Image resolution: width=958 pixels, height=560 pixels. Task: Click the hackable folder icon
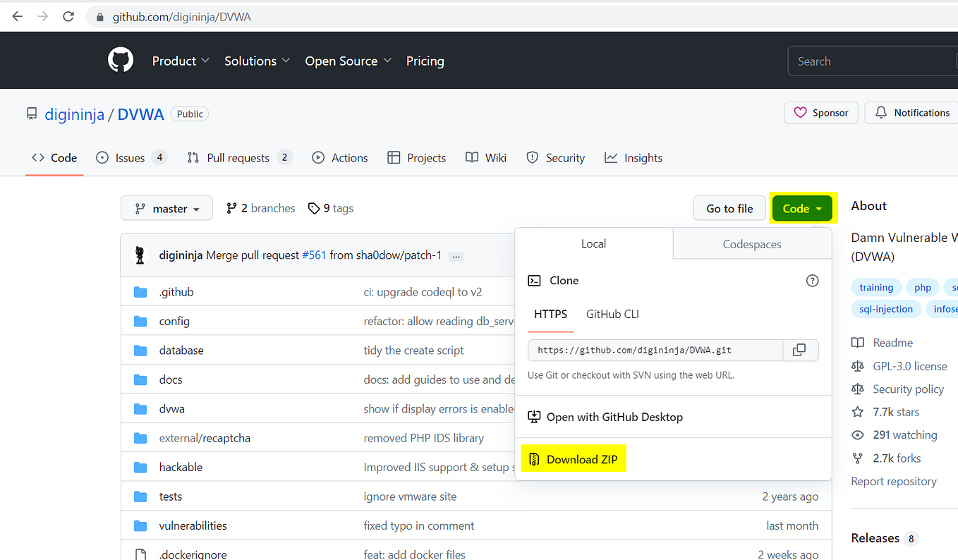coord(140,468)
